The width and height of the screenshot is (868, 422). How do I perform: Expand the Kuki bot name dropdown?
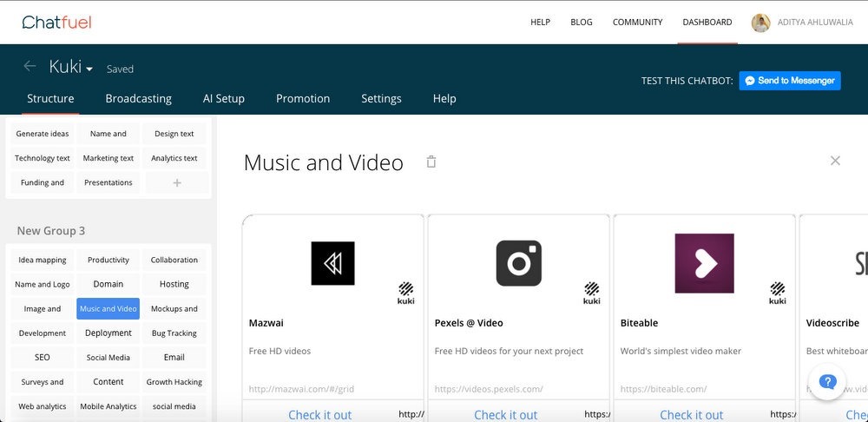(x=89, y=69)
